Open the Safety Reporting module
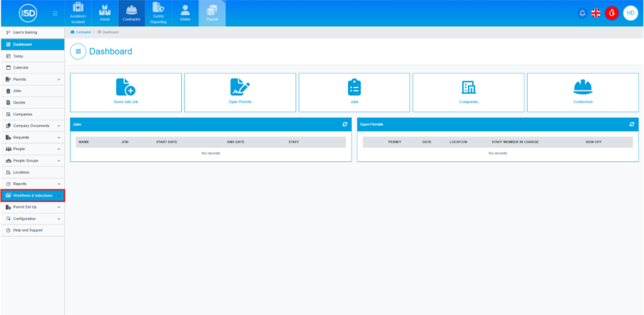This screenshot has width=644, height=315. click(158, 13)
